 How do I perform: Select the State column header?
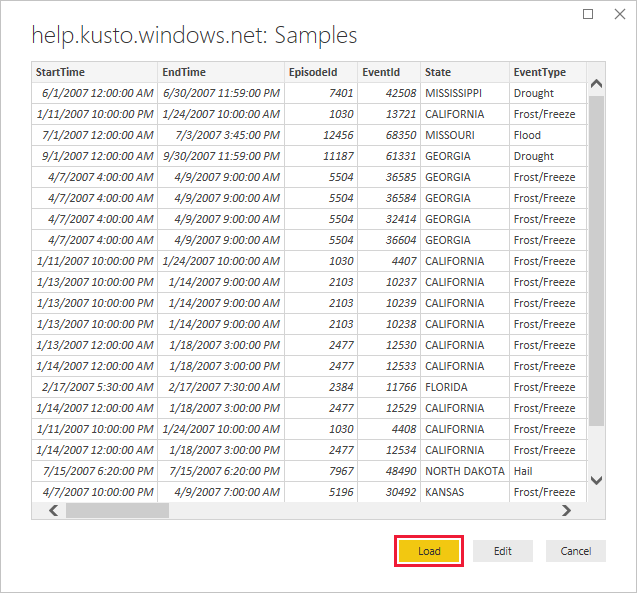coord(463,72)
